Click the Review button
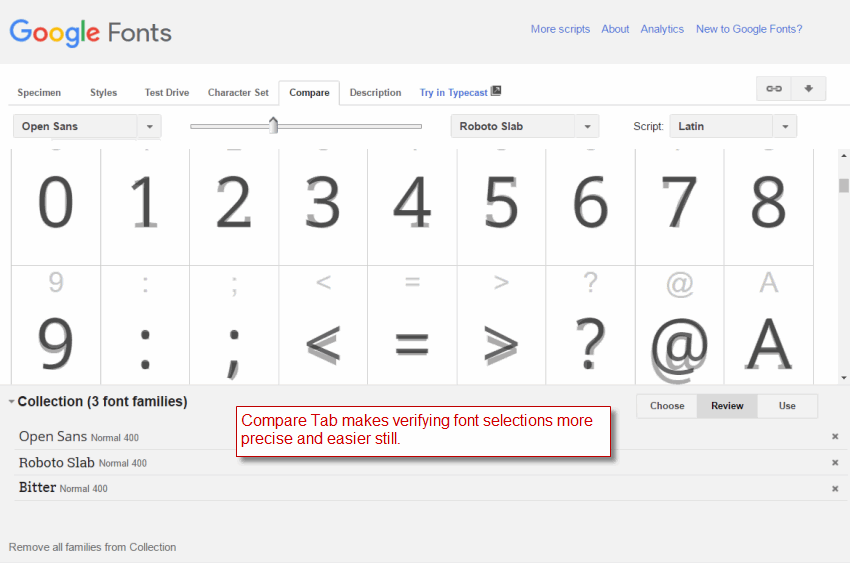Screen dimensions: 850x563 (x=727, y=406)
